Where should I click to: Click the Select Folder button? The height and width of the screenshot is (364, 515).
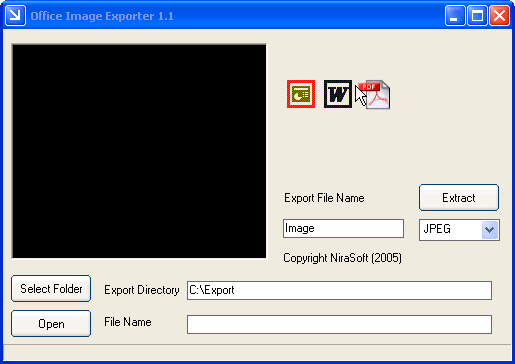click(x=51, y=289)
